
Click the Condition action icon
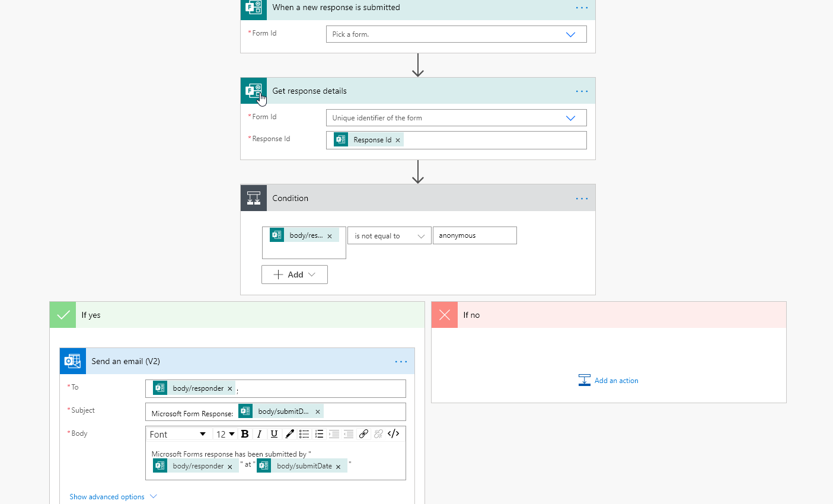coord(253,197)
